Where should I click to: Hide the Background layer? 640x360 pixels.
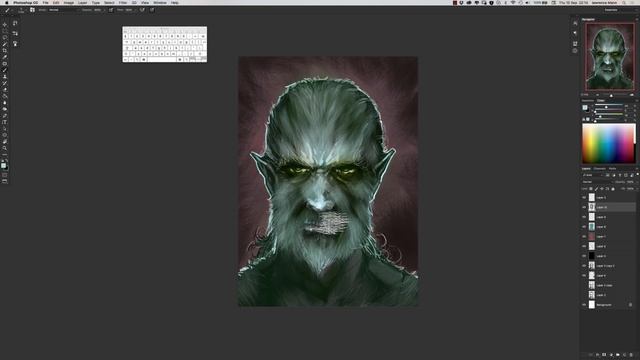(584, 305)
